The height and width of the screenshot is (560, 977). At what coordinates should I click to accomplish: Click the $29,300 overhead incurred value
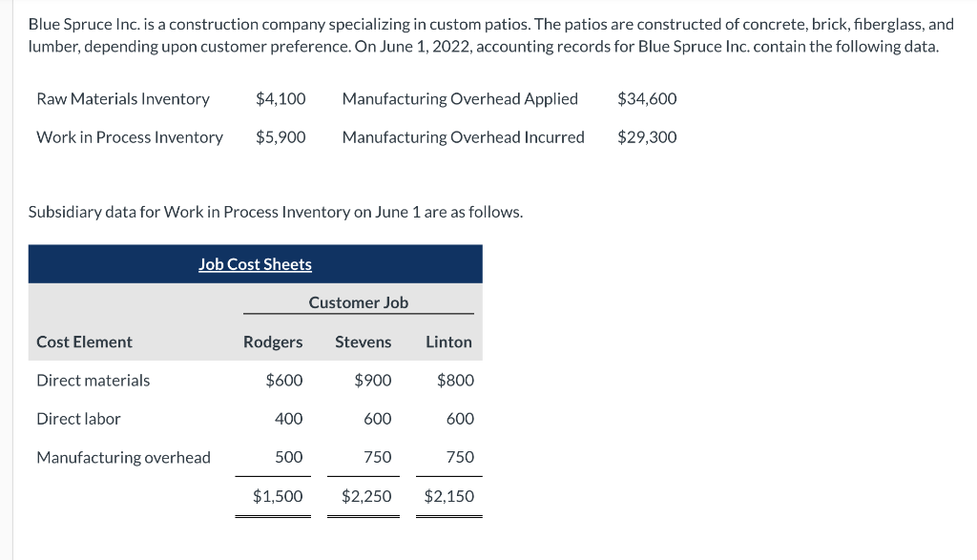(x=647, y=137)
